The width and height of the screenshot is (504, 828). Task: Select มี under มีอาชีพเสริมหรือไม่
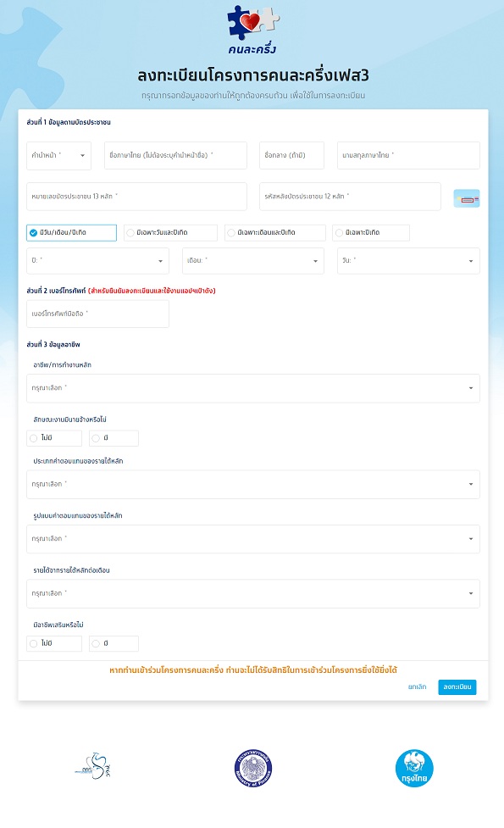(114, 644)
